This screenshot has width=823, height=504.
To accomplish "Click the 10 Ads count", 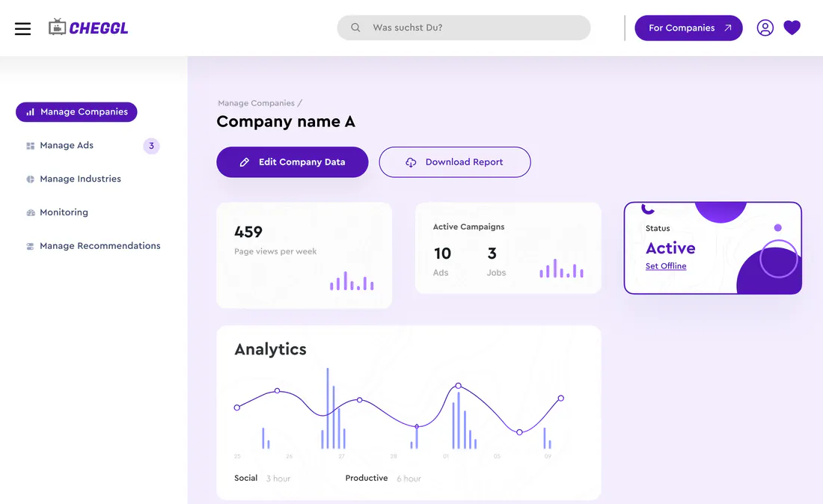I will click(442, 253).
